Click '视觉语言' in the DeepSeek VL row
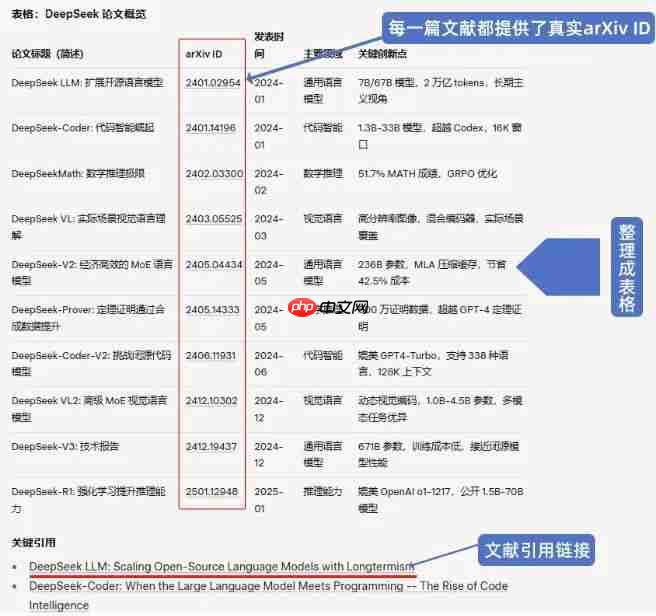The width and height of the screenshot is (656, 616). coord(323,219)
